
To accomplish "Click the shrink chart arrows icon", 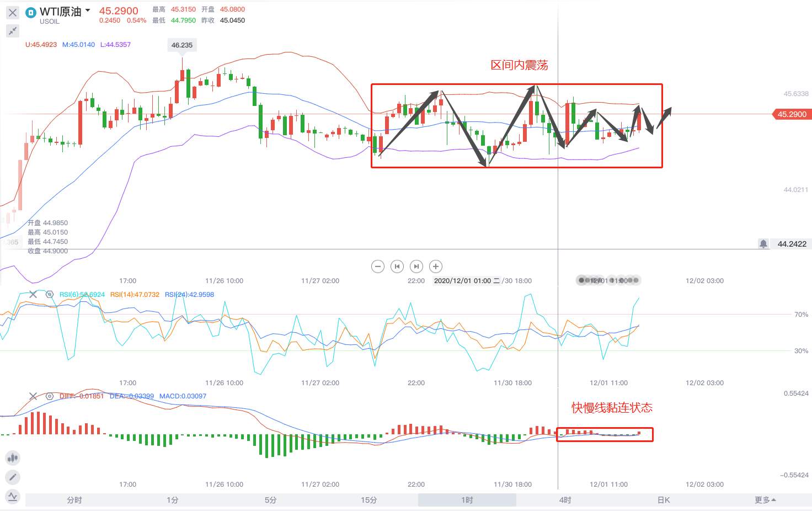I will point(13,31).
